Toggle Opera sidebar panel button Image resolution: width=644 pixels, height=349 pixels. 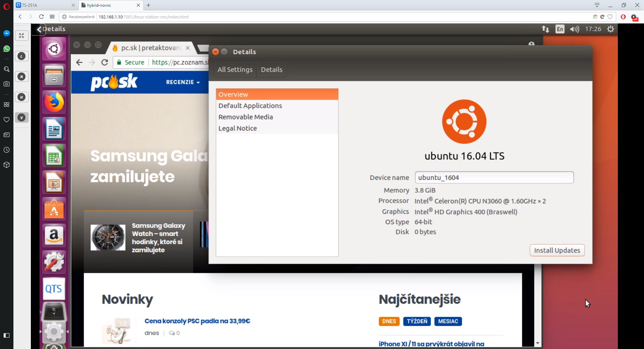(6, 336)
